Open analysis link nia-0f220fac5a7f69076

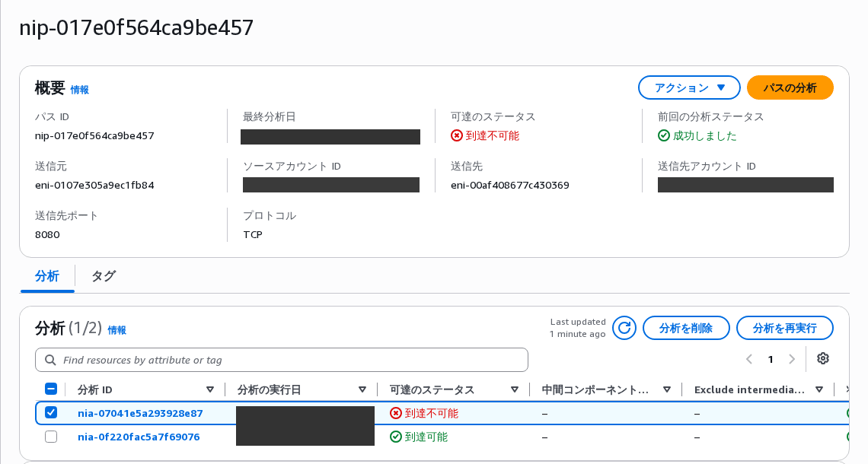point(139,437)
